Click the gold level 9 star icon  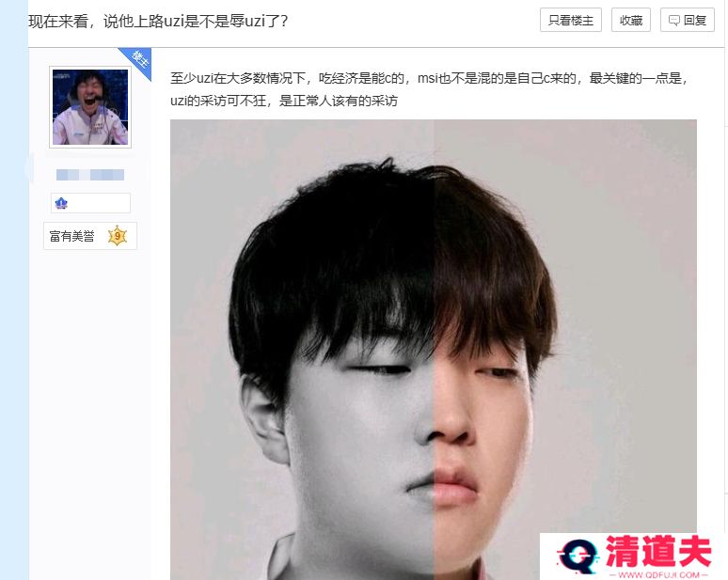coord(118,236)
